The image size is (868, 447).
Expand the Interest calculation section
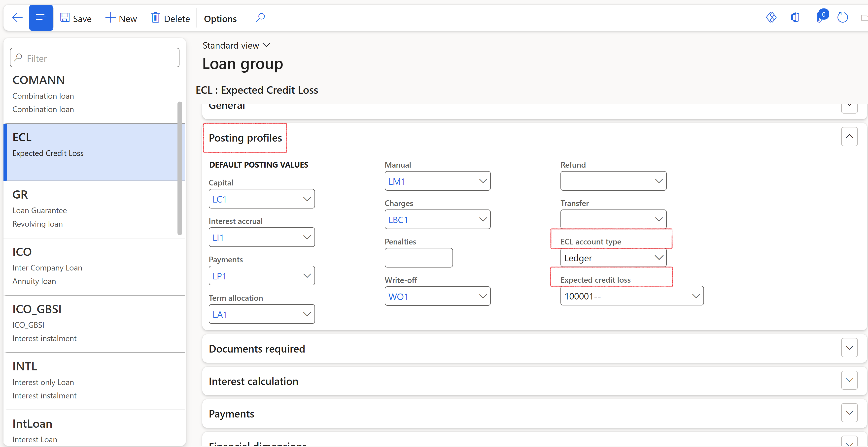pos(849,380)
